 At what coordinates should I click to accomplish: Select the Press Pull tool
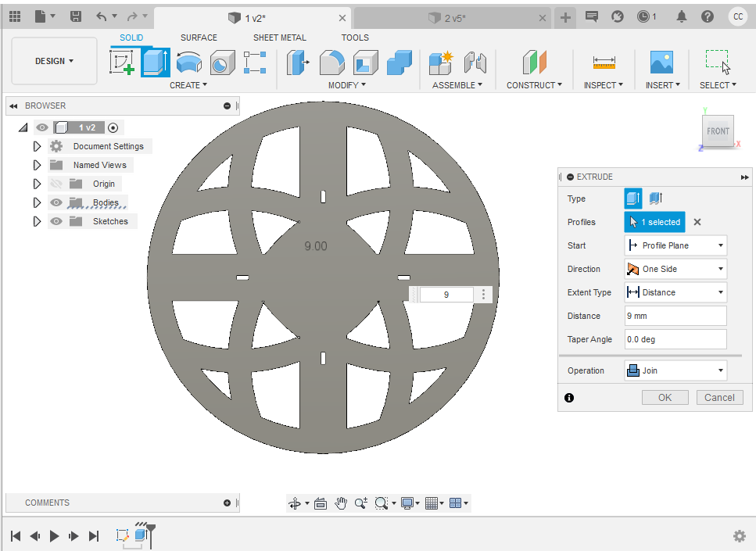point(297,62)
